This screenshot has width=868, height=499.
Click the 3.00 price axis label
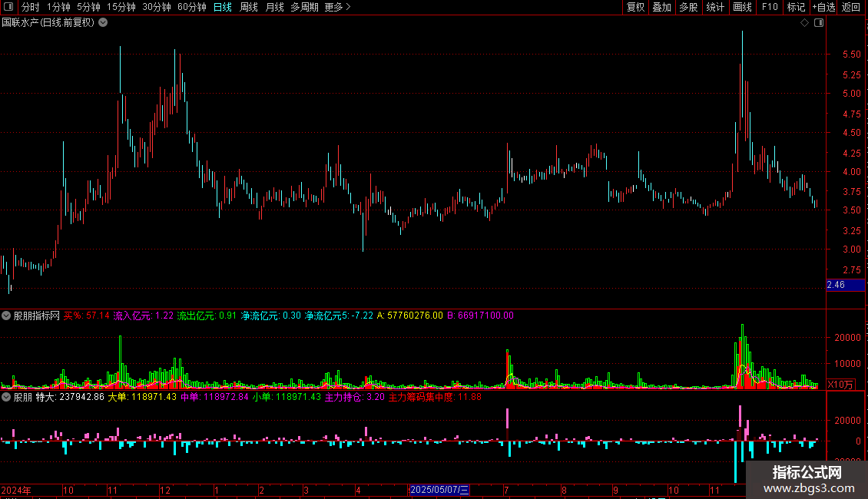[851, 249]
